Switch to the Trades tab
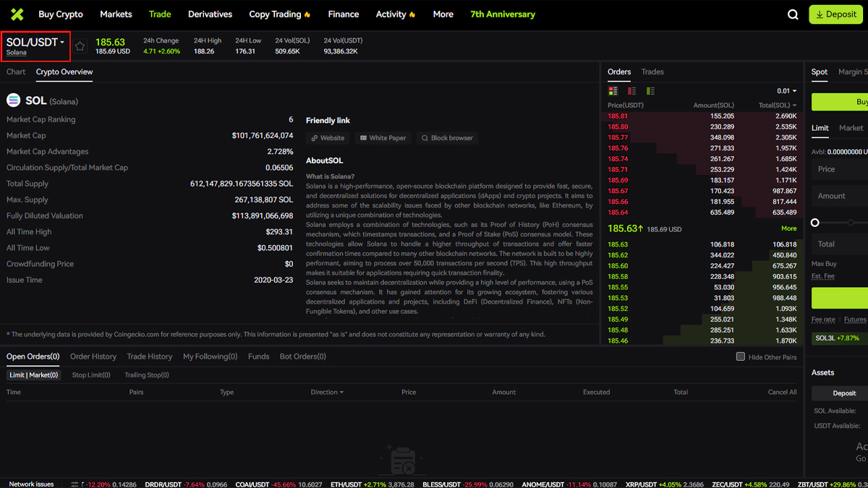868x488 pixels. [x=652, y=72]
